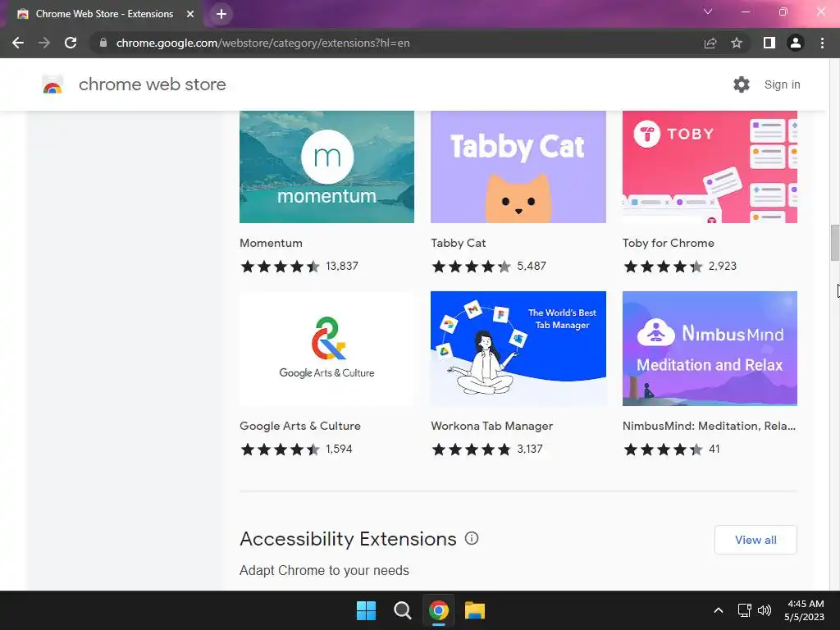The width and height of the screenshot is (840, 630).
Task: Click the Momentum star rating
Action: click(281, 267)
